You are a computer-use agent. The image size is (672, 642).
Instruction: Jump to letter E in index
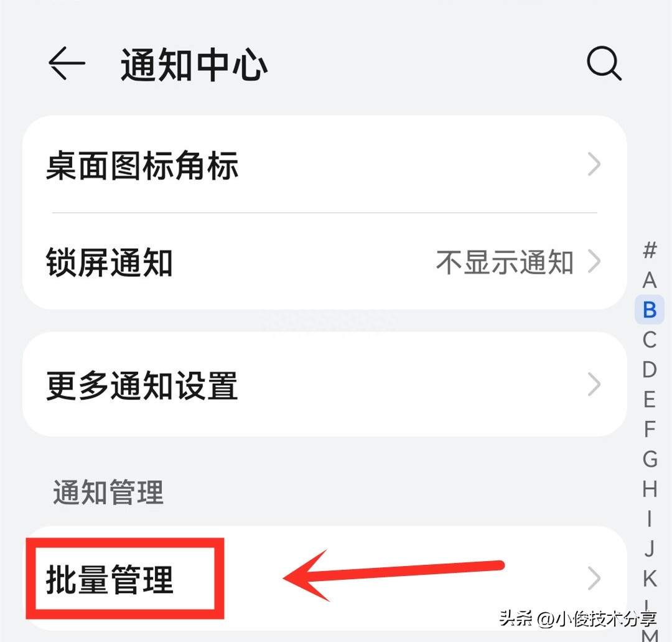(650, 399)
